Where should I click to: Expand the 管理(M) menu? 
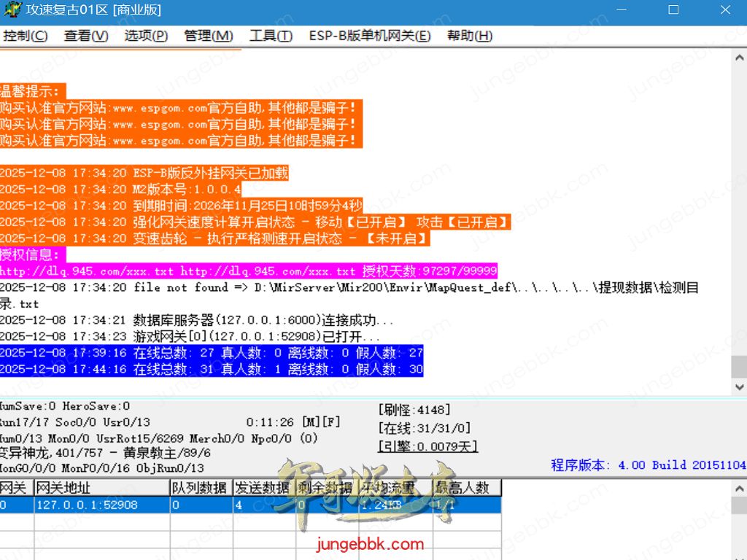pos(208,36)
